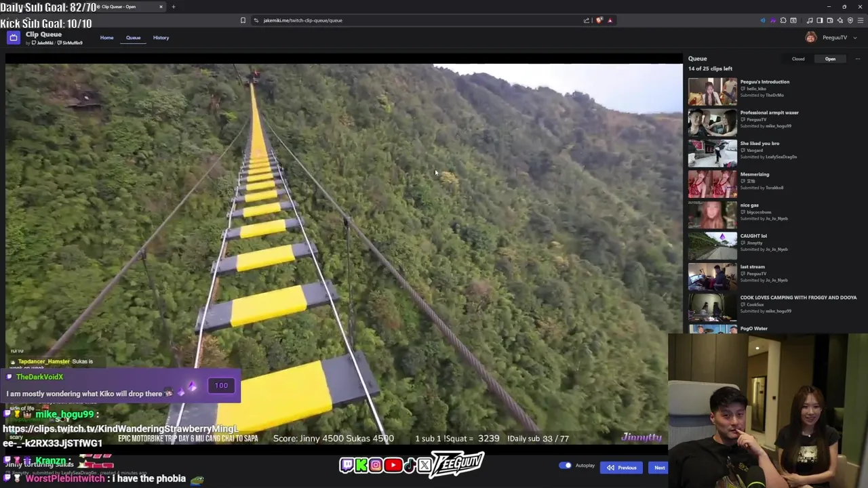Select the Queue nav tab
Image resolution: width=868 pixels, height=488 pixels.
coord(133,38)
